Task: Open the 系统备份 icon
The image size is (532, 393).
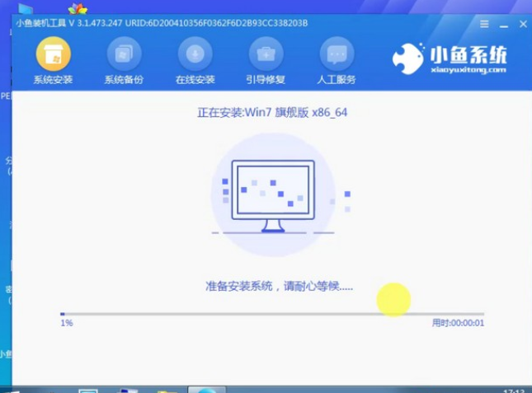Action: [x=125, y=54]
